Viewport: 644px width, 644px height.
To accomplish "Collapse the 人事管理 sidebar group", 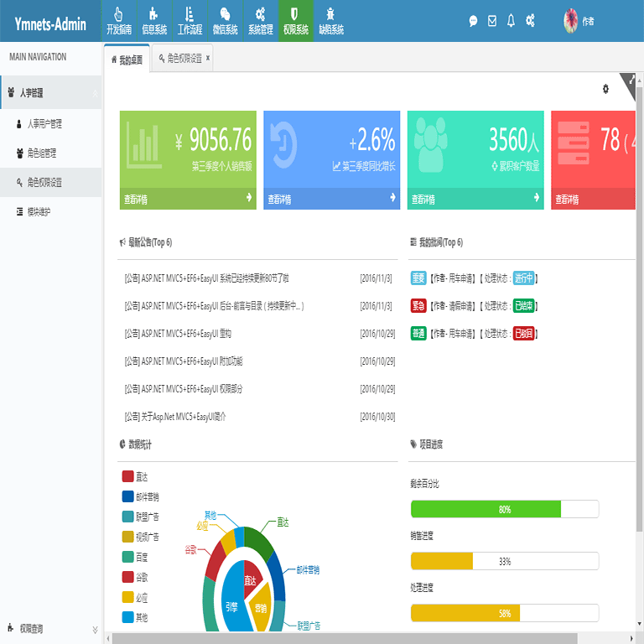I will tap(51, 92).
